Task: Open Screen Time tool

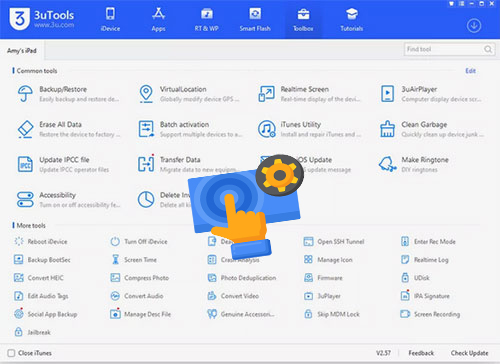Action: [134, 260]
